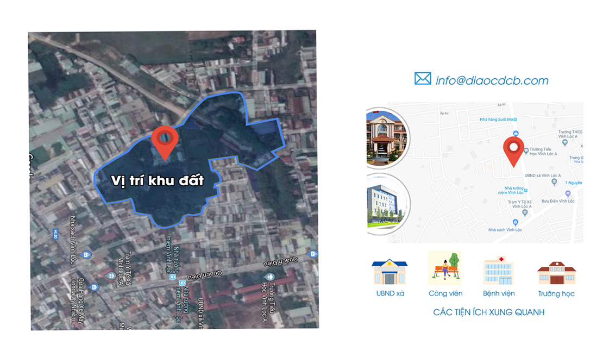Click the red location pin on the street map
The height and width of the screenshot is (364, 603).
pos(513,152)
